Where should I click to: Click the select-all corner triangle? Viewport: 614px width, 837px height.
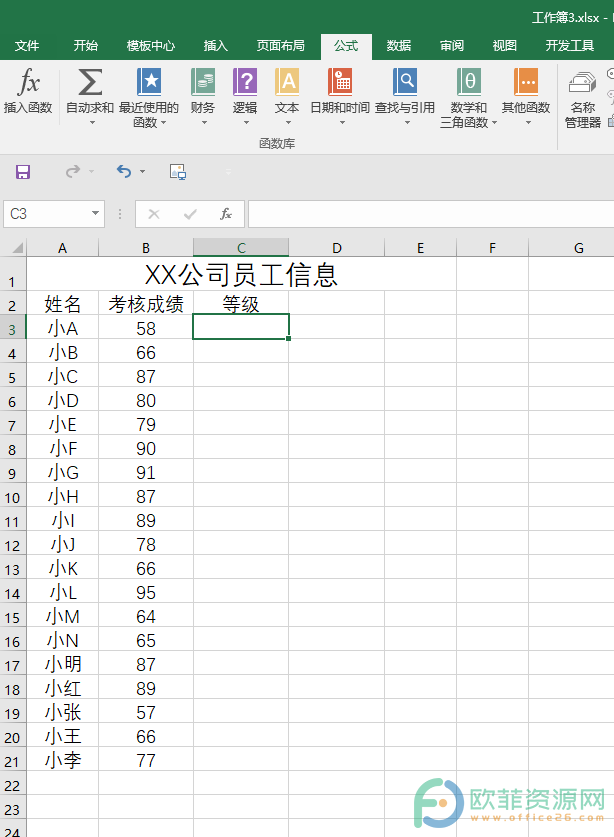[x=18, y=248]
